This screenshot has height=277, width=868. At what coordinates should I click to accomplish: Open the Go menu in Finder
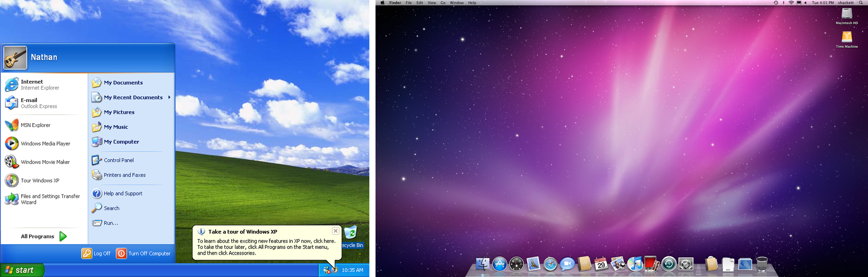coord(443,3)
